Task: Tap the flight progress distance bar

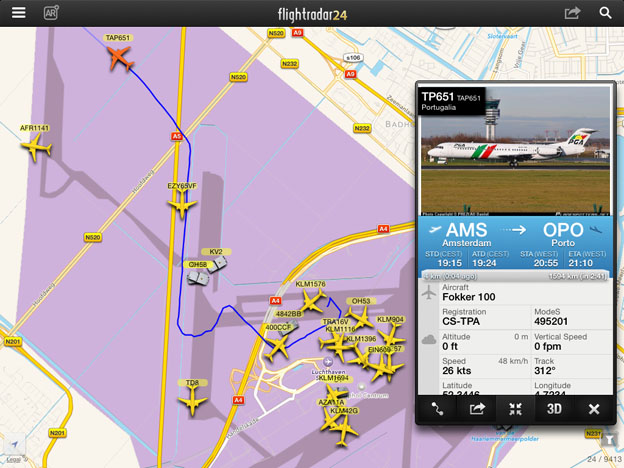Action: pyautogui.click(x=515, y=276)
